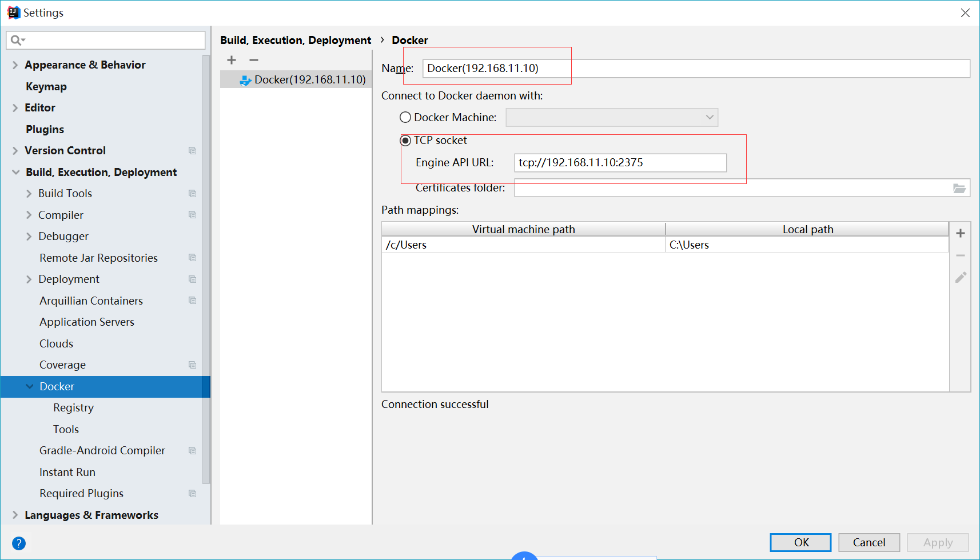Click the Cancel button
This screenshot has height=560, width=980.
869,542
